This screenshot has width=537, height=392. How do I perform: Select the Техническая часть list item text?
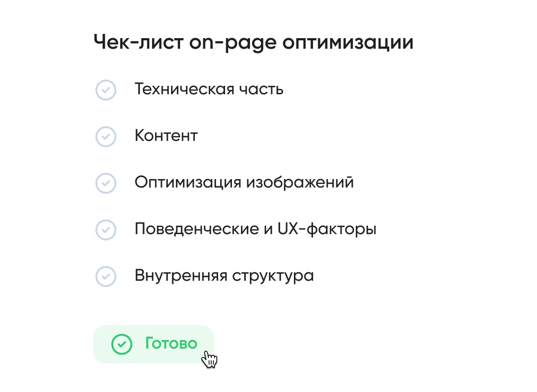tap(209, 89)
